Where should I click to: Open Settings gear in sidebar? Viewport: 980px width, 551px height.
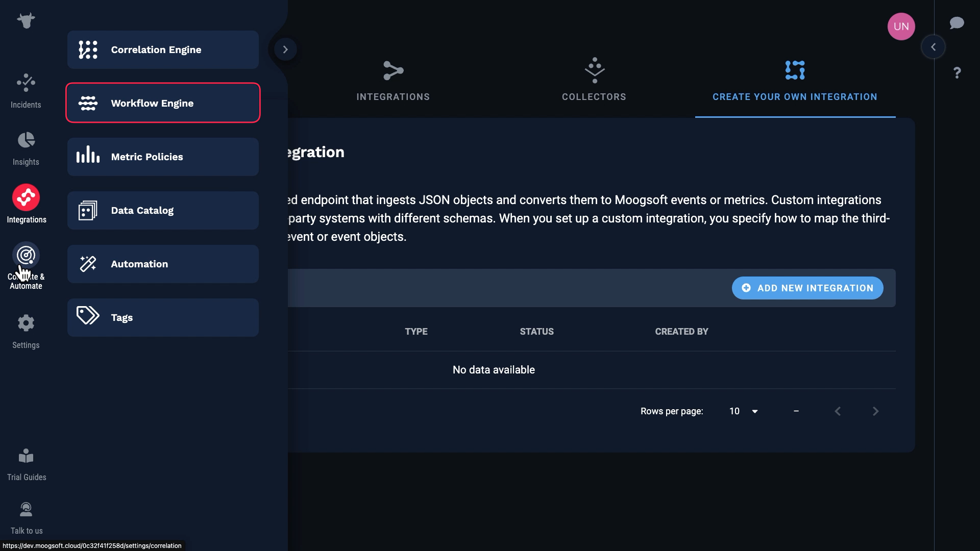point(26,323)
